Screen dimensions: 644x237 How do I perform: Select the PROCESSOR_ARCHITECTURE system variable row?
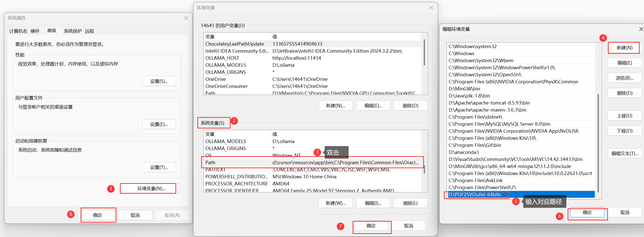313,184
